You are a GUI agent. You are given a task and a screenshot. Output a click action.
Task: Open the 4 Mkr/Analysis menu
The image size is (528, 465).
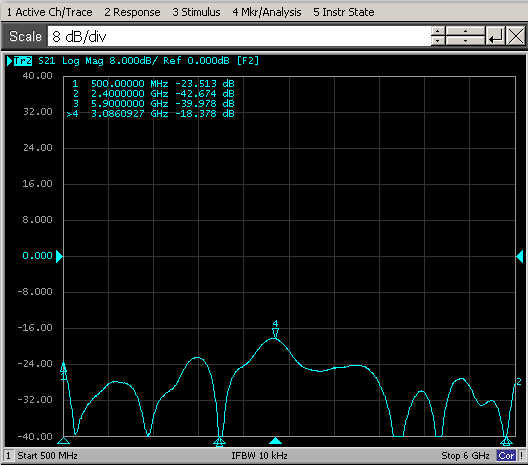click(x=267, y=12)
